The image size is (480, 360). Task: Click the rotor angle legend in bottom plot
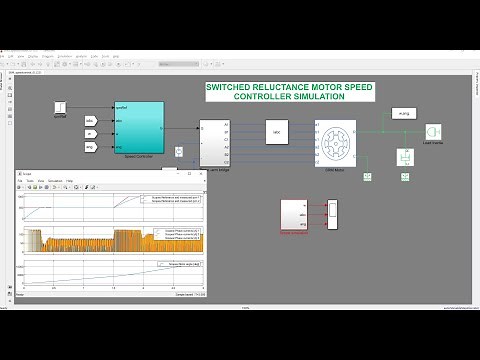pyautogui.click(x=179, y=264)
